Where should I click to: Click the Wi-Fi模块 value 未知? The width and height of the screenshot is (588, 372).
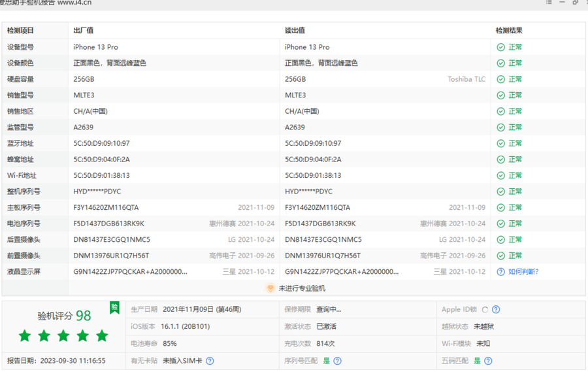click(x=483, y=344)
